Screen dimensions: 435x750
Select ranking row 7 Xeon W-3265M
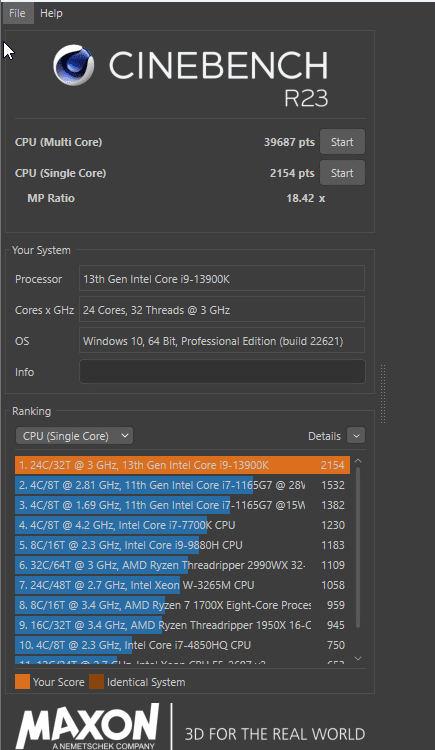182,585
